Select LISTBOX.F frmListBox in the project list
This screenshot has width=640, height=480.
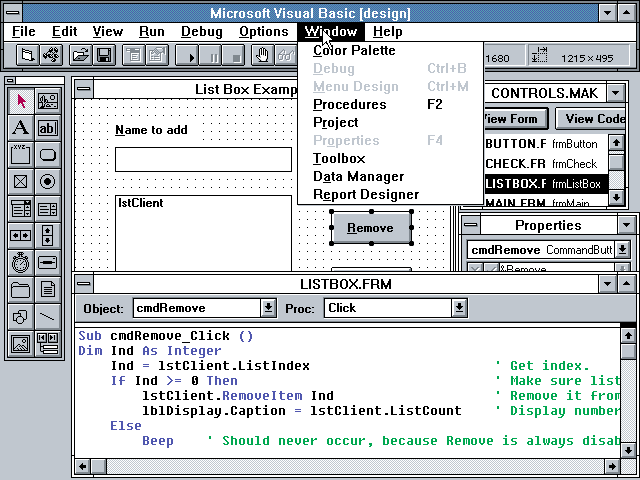point(543,183)
